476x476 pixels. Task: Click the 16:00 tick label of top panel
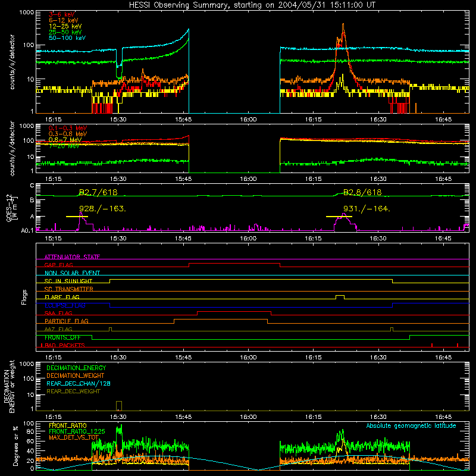click(248, 120)
